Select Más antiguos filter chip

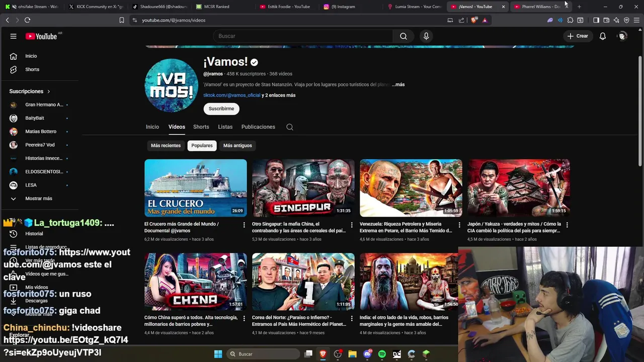pyautogui.click(x=237, y=146)
